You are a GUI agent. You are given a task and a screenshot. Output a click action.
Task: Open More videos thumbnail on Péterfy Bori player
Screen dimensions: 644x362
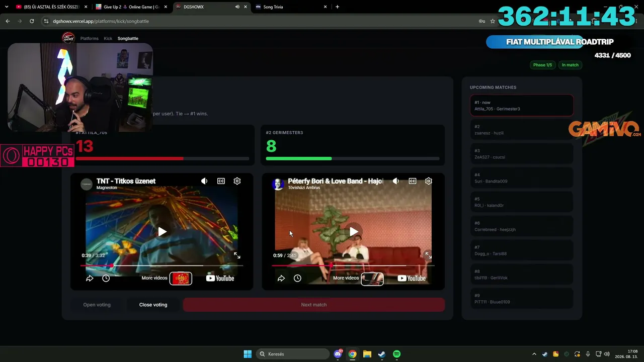(x=372, y=278)
